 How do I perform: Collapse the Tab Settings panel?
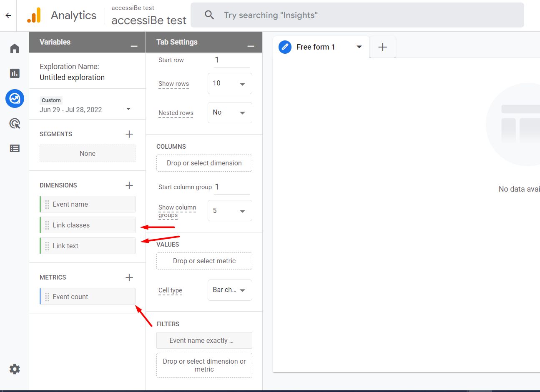[251, 46]
